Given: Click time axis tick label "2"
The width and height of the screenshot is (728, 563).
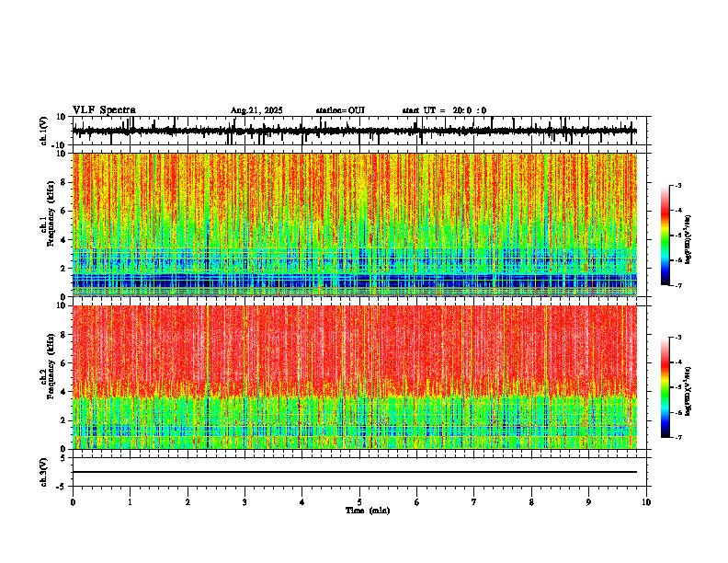Looking at the screenshot, I should coord(188,502).
